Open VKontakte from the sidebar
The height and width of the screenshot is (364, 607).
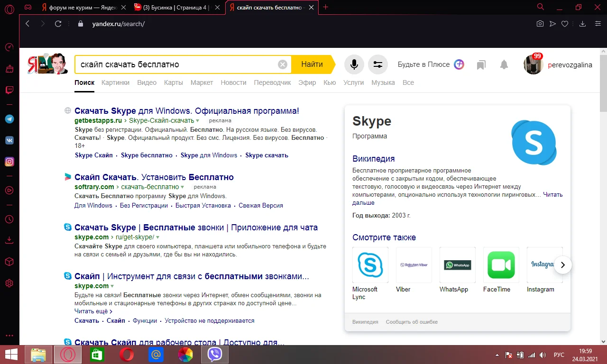pyautogui.click(x=9, y=140)
